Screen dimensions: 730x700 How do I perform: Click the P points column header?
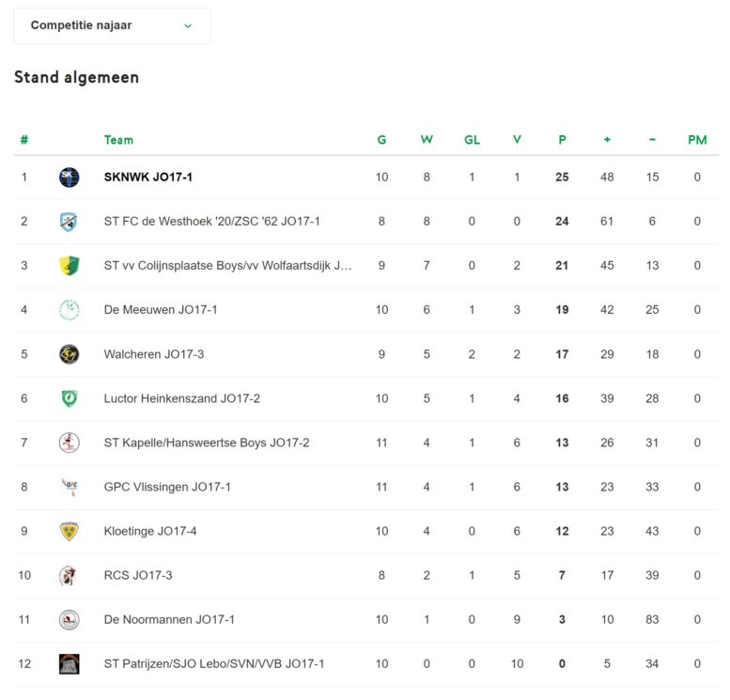[562, 140]
